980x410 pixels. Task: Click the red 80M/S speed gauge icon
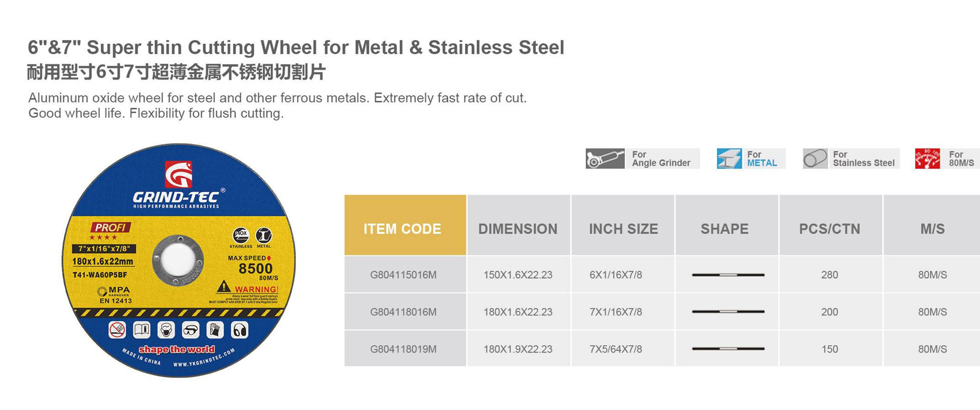(927, 159)
